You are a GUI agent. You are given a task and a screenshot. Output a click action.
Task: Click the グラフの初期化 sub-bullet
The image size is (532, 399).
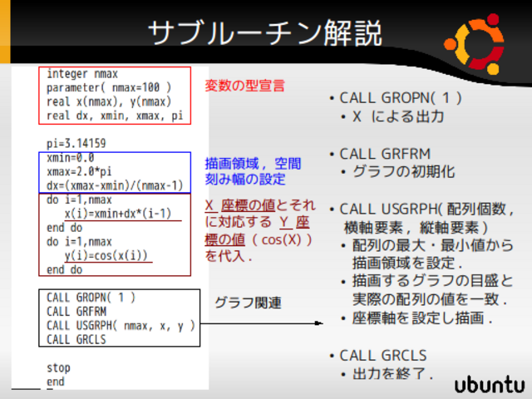tap(402, 171)
